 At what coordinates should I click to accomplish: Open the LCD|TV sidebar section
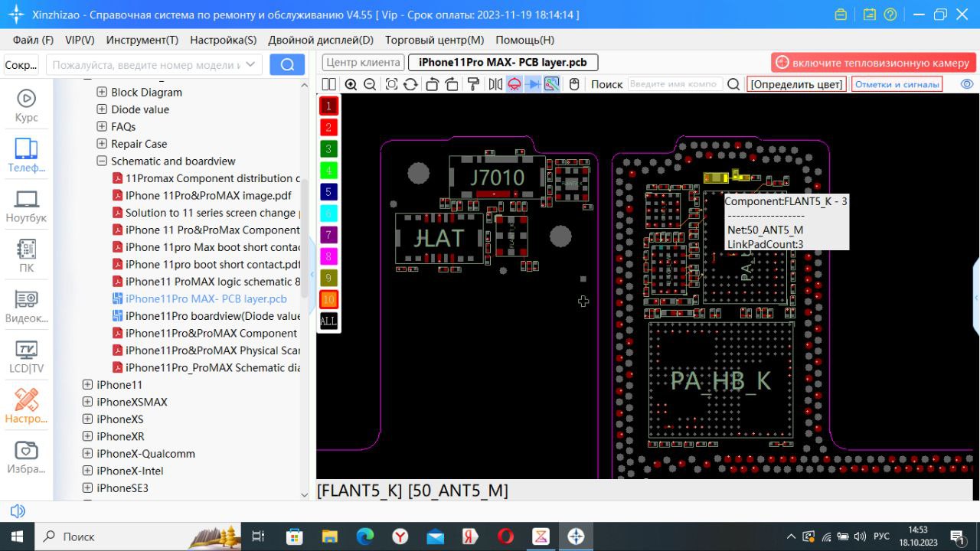click(26, 357)
